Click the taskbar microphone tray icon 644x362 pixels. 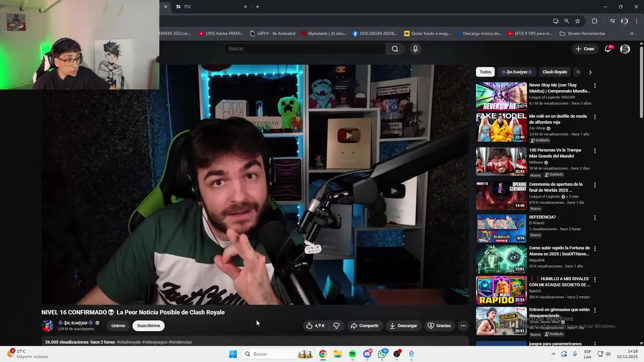[575, 354]
